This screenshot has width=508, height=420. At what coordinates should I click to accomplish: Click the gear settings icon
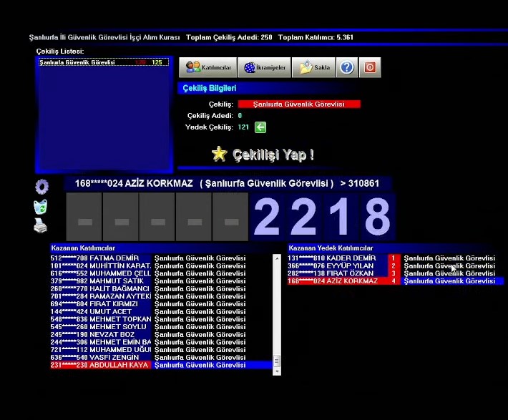[41, 187]
